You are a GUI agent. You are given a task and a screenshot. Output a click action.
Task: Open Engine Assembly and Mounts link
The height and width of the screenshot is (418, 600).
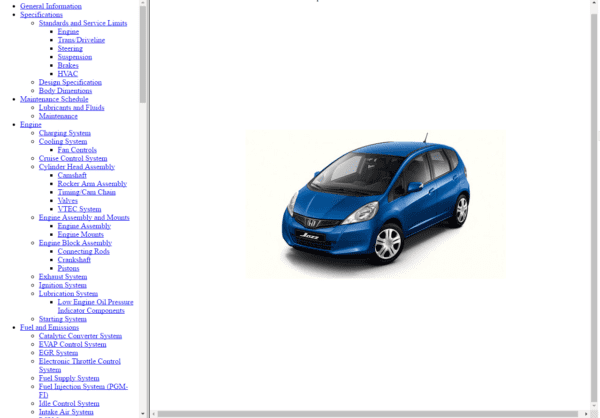(x=84, y=217)
